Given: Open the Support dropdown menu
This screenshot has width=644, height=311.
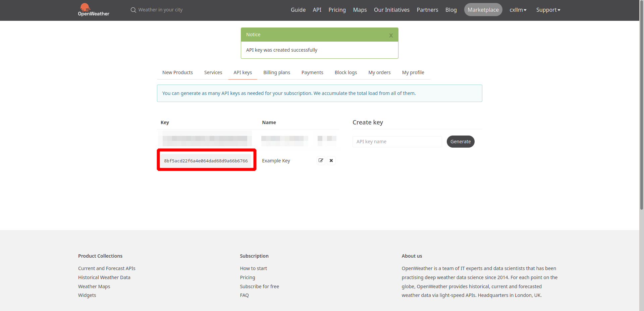Looking at the screenshot, I should click(548, 10).
